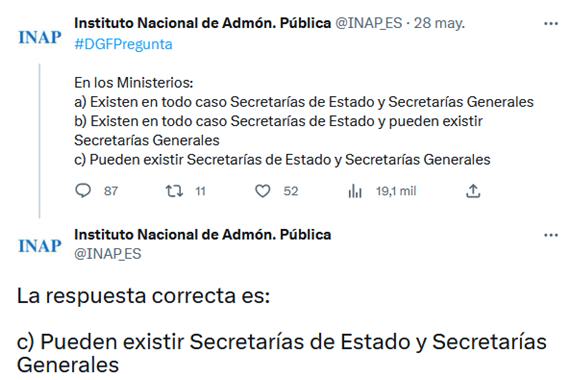Open more options on second tweet

[551, 235]
